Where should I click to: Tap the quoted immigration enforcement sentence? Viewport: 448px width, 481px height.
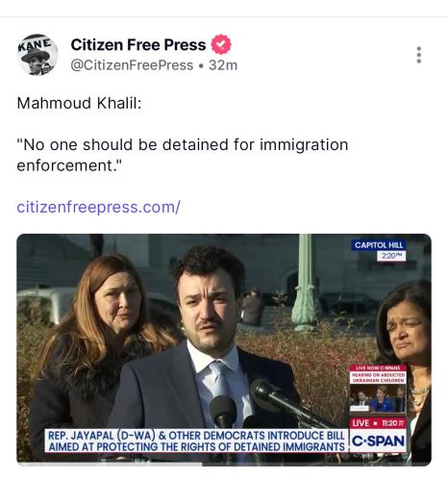point(183,155)
